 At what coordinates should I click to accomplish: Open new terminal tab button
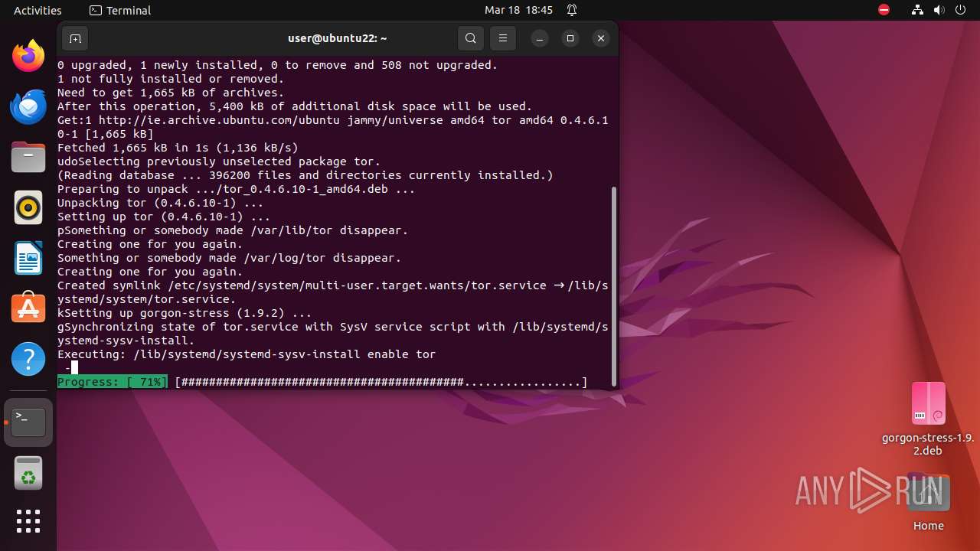click(74, 38)
